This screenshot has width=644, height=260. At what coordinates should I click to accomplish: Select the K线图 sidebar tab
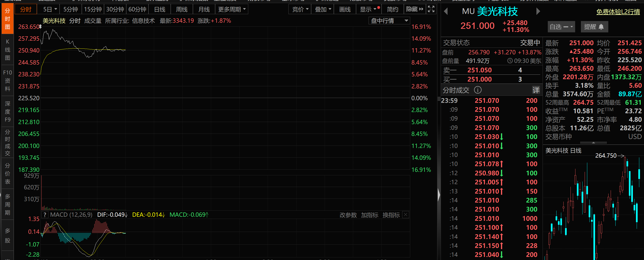coord(8,50)
